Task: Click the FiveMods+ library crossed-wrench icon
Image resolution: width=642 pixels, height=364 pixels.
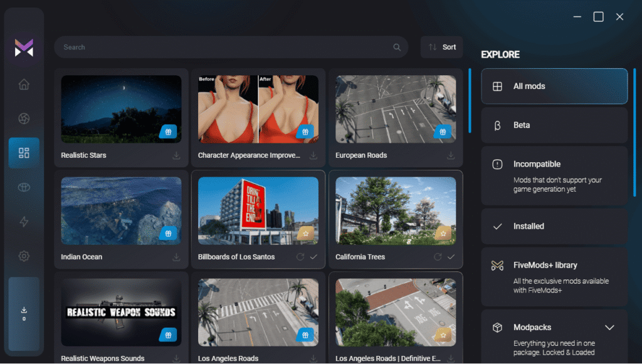Action: 497,264
